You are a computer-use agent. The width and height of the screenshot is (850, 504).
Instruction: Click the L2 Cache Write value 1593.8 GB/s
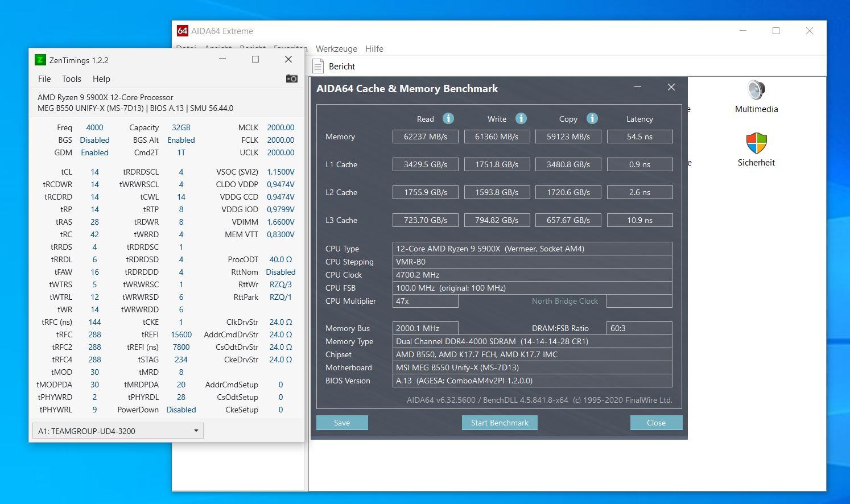497,192
